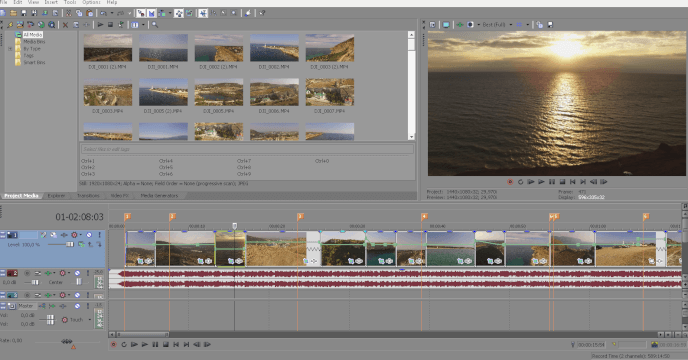
Task: Open the Edit menu
Action: 18,2
